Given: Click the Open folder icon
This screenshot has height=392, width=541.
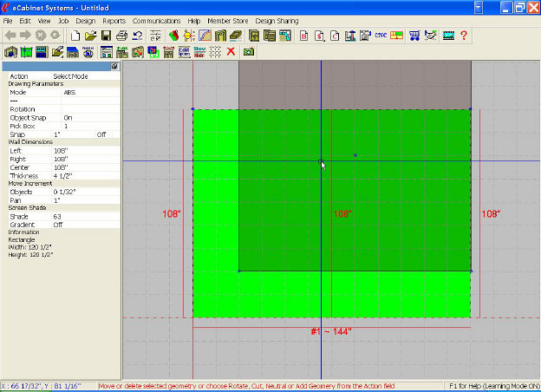Looking at the screenshot, I should coord(90,36).
